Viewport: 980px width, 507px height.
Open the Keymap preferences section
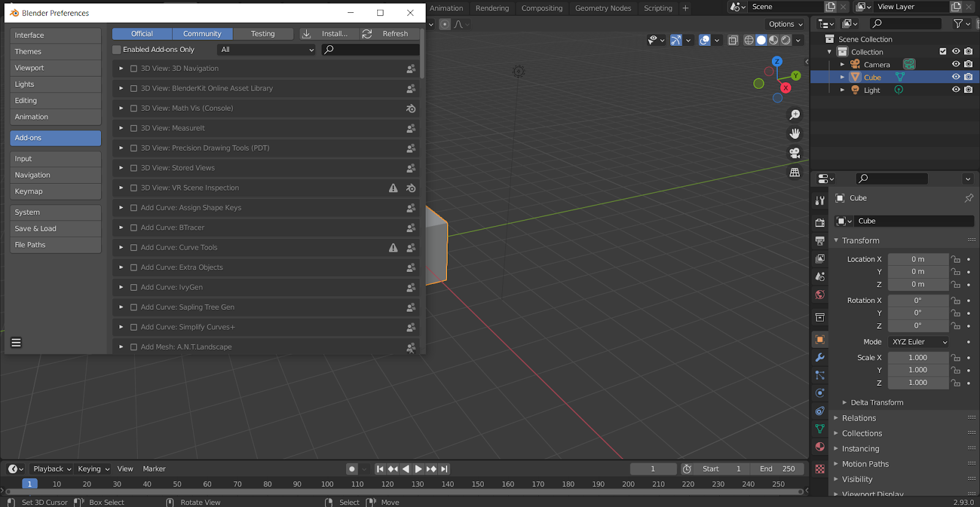56,192
